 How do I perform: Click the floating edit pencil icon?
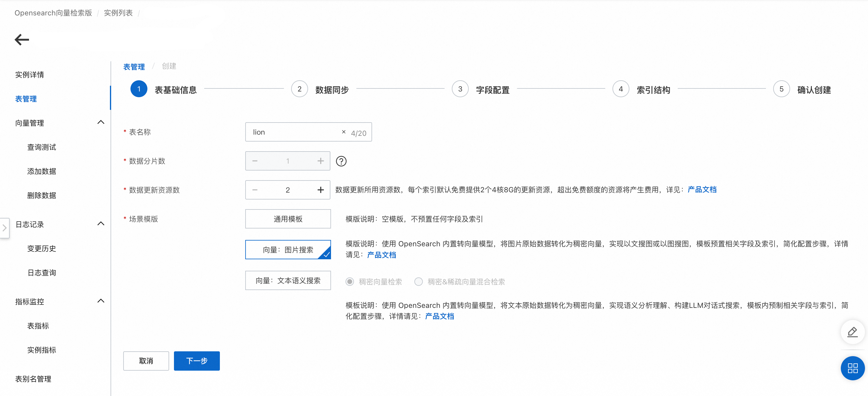pos(852,332)
